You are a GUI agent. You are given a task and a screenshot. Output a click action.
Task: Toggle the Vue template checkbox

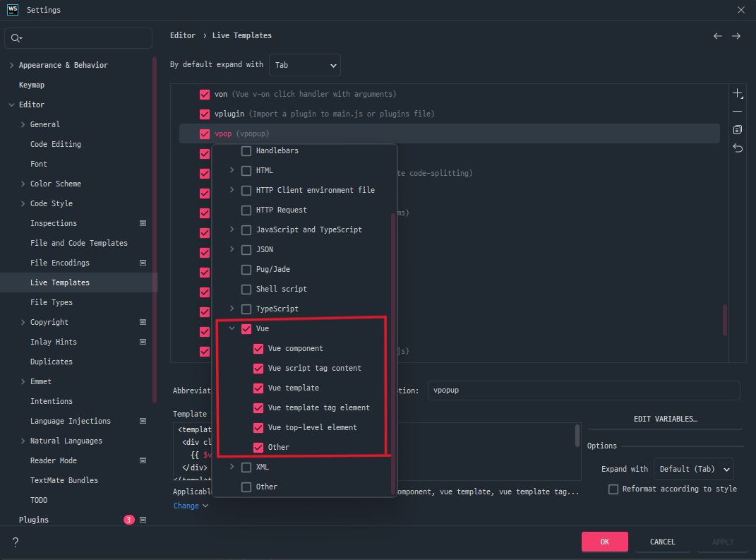258,388
